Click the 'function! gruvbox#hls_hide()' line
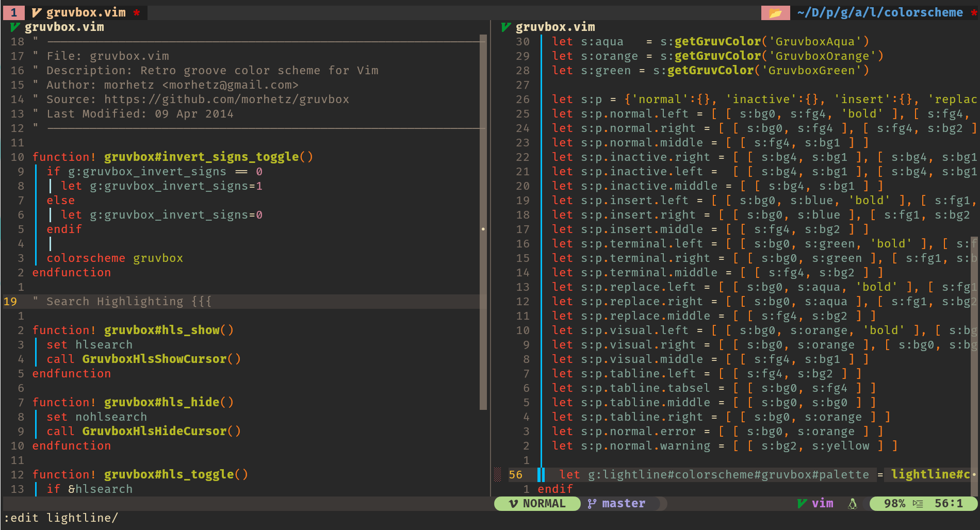 pyautogui.click(x=133, y=402)
